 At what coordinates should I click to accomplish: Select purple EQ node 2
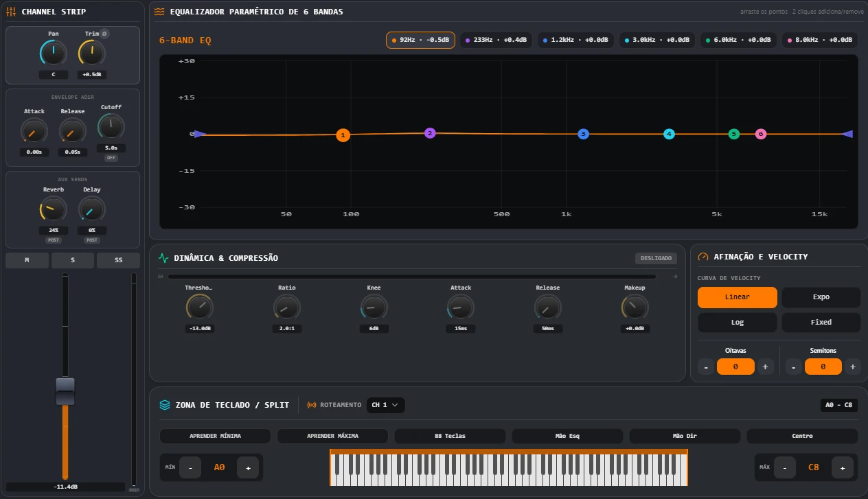pos(430,133)
